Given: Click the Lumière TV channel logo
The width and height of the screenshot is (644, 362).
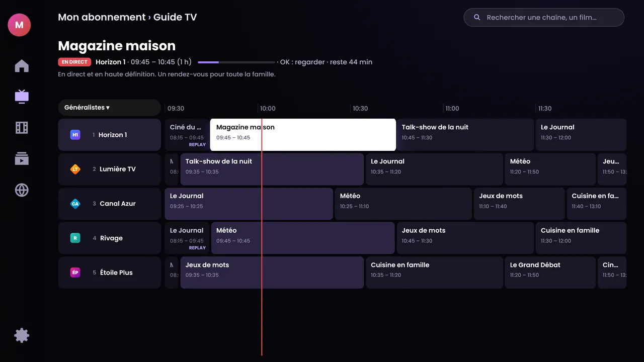Looking at the screenshot, I should (x=75, y=169).
